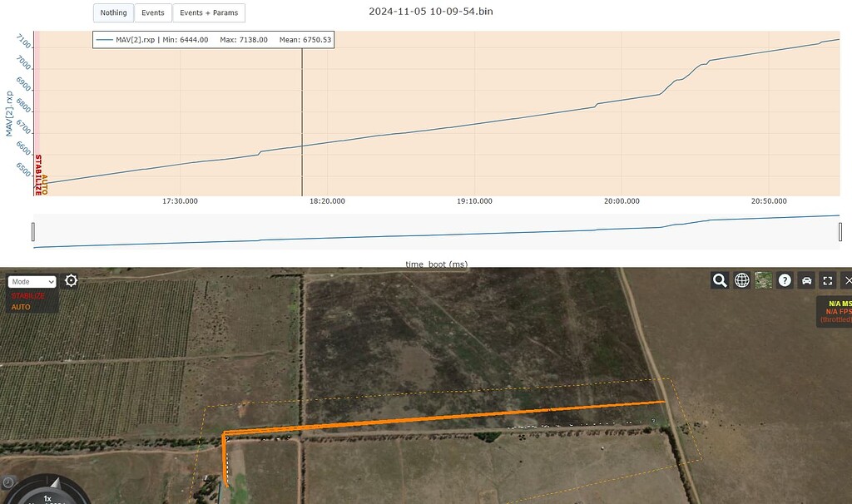The width and height of the screenshot is (852, 504).
Task: Click the car vehicle tracking icon
Action: pos(806,280)
